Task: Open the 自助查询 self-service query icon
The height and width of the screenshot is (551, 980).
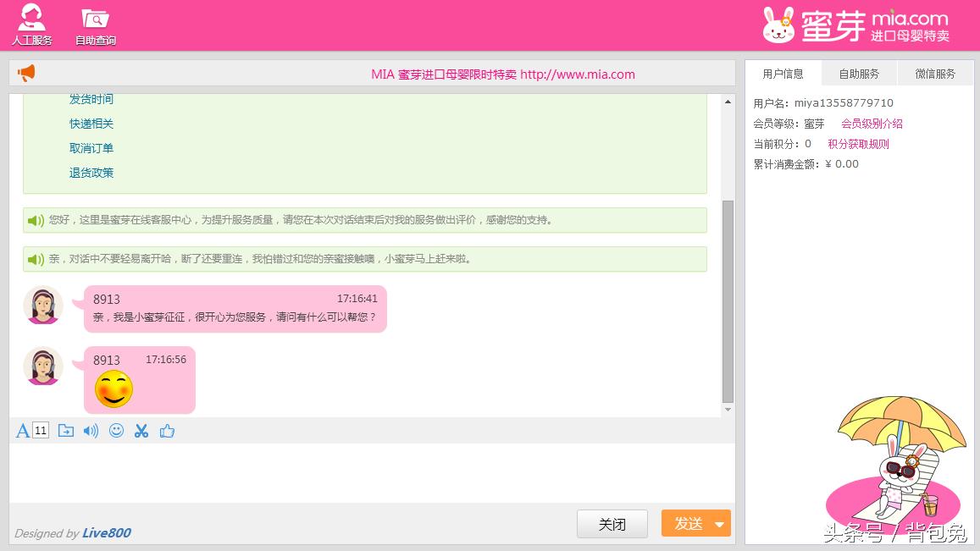Action: pyautogui.click(x=95, y=24)
